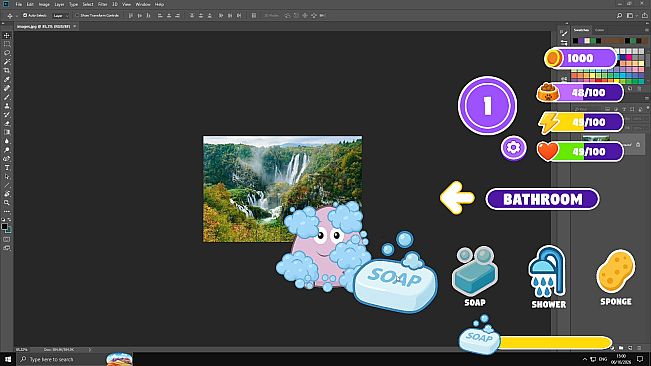Image resolution: width=651 pixels, height=366 pixels.
Task: Open the tool preset picker arrow
Action: [16, 16]
